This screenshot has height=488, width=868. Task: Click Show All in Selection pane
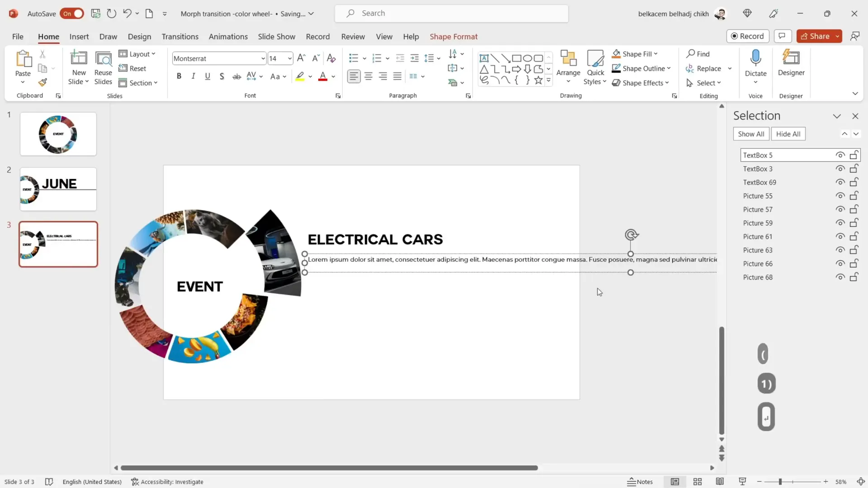click(x=751, y=134)
